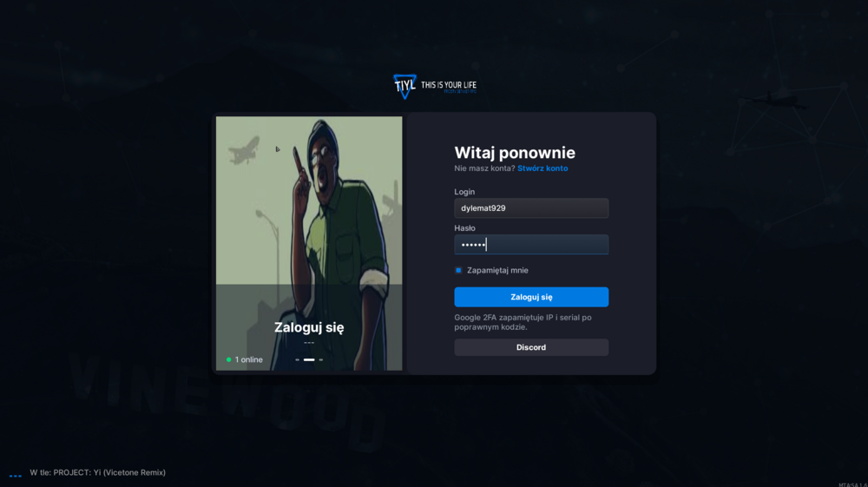Click the TIYL triangle logo icon
Image resolution: width=868 pixels, height=487 pixels.
tap(404, 86)
